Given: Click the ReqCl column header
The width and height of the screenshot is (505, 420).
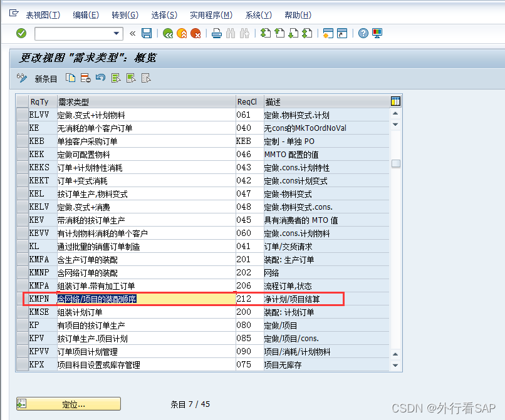Looking at the screenshot, I should pos(249,101).
